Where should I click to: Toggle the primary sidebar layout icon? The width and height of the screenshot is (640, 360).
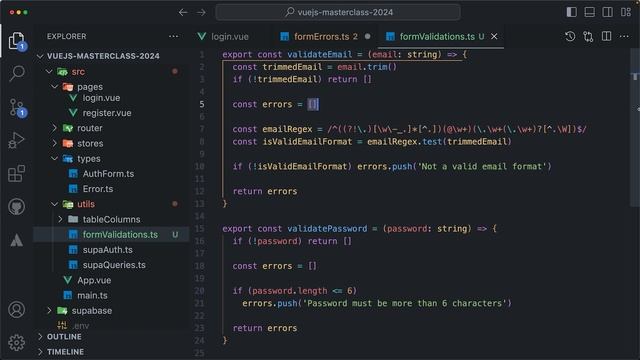pos(571,12)
